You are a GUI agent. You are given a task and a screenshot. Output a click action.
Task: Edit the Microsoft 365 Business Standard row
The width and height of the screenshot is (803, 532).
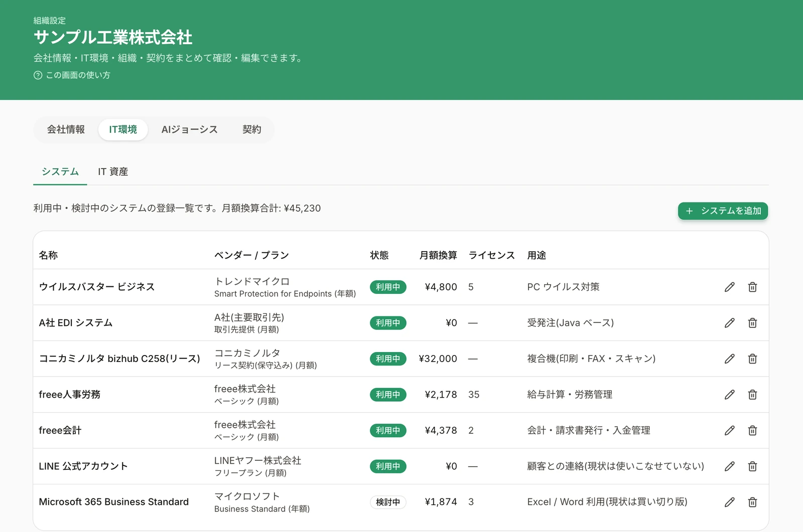coord(730,502)
